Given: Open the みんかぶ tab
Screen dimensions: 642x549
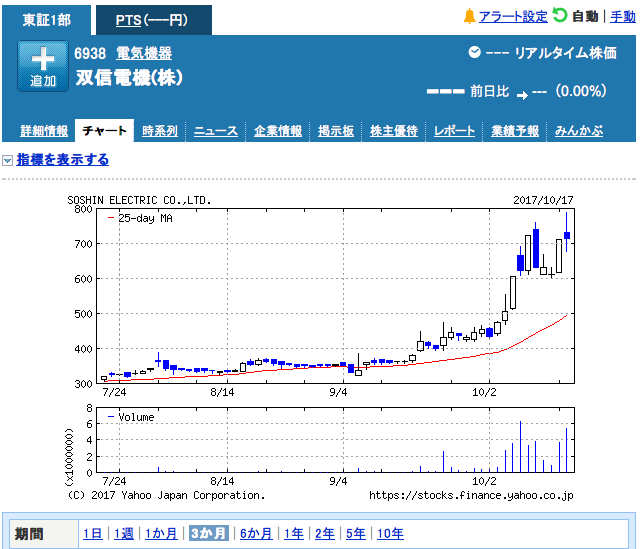Looking at the screenshot, I should 579,131.
